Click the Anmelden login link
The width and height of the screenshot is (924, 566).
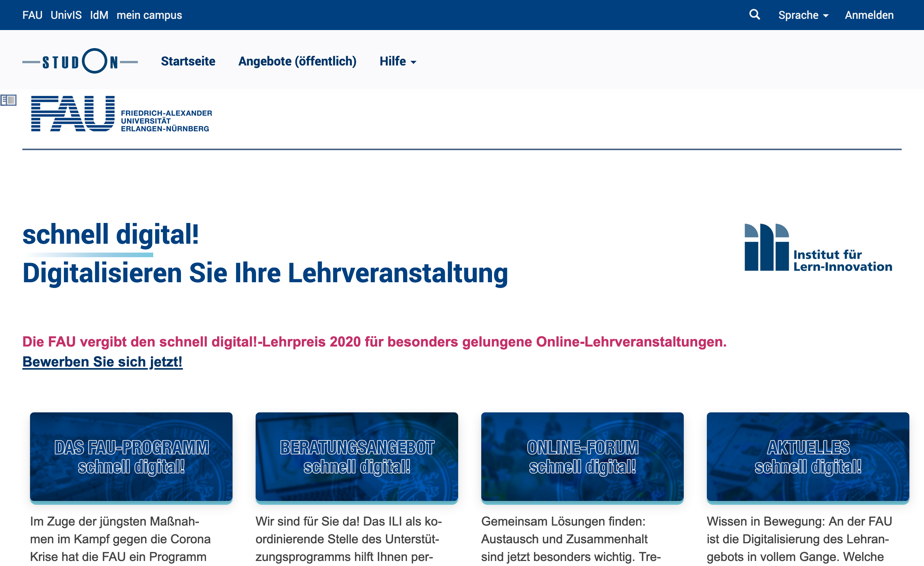pyautogui.click(x=869, y=15)
